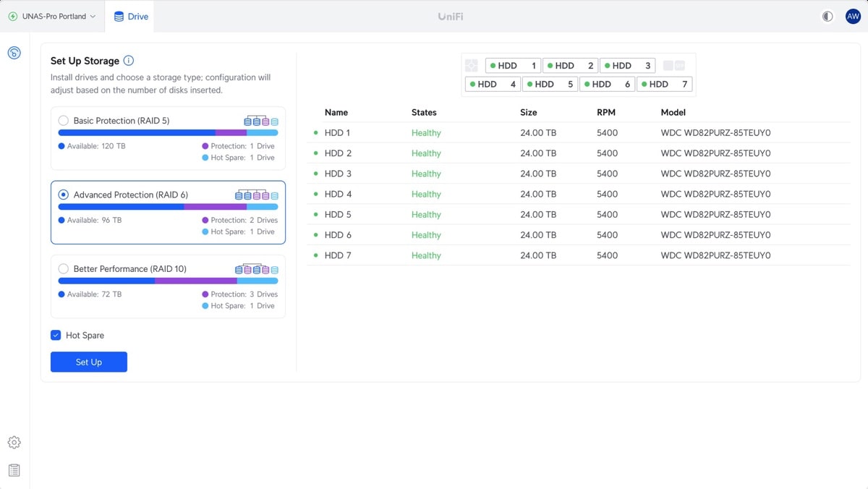Image resolution: width=868 pixels, height=489 pixels.
Task: Click the storage sidebar icon
Action: 14,53
